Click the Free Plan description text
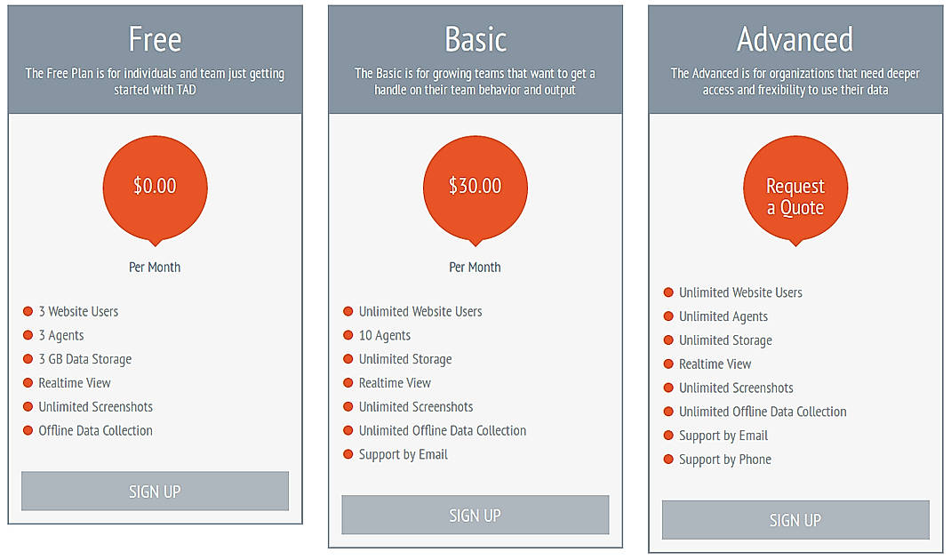Screen dimensions: 951x560 point(155,82)
